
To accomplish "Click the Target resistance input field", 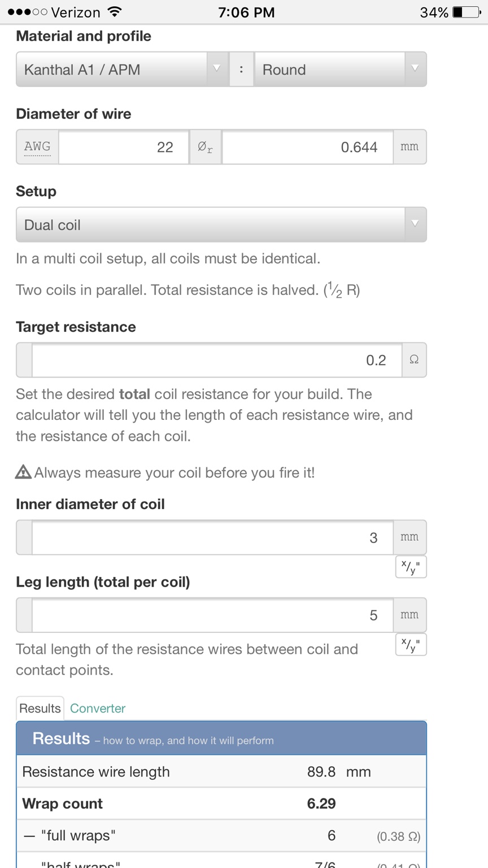I will 217,360.
